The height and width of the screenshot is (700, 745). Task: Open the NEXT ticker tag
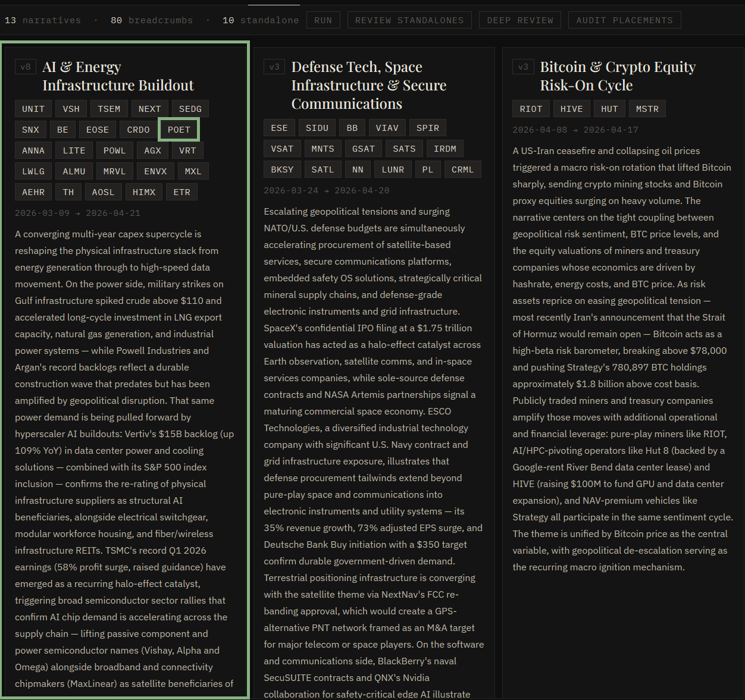click(150, 109)
